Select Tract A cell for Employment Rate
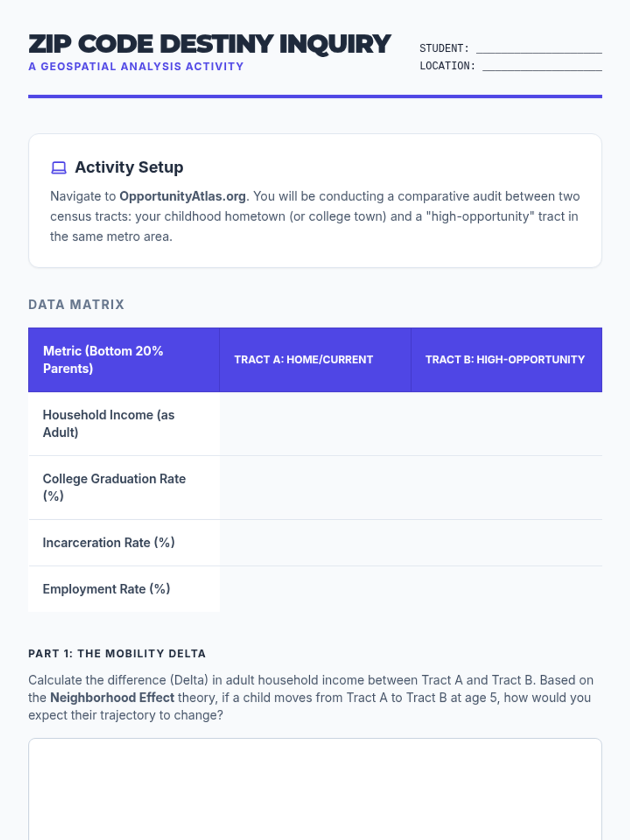Screen dimensions: 630x840 pos(314,589)
